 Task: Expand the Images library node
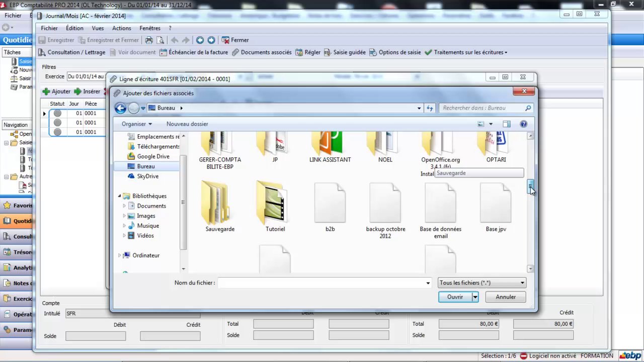124,216
